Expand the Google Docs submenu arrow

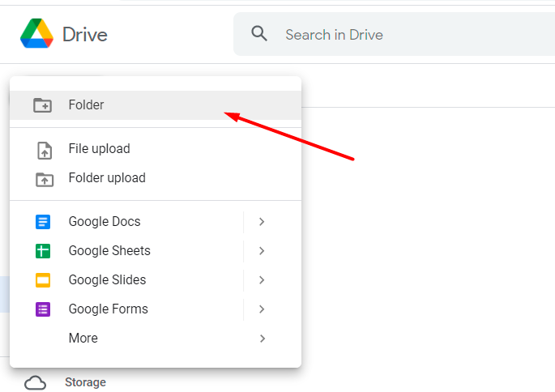point(262,222)
